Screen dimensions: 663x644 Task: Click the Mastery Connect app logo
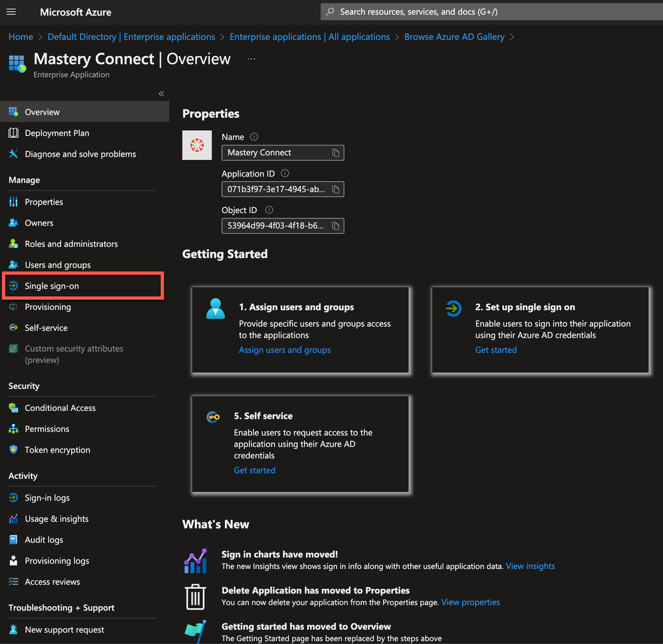click(197, 145)
